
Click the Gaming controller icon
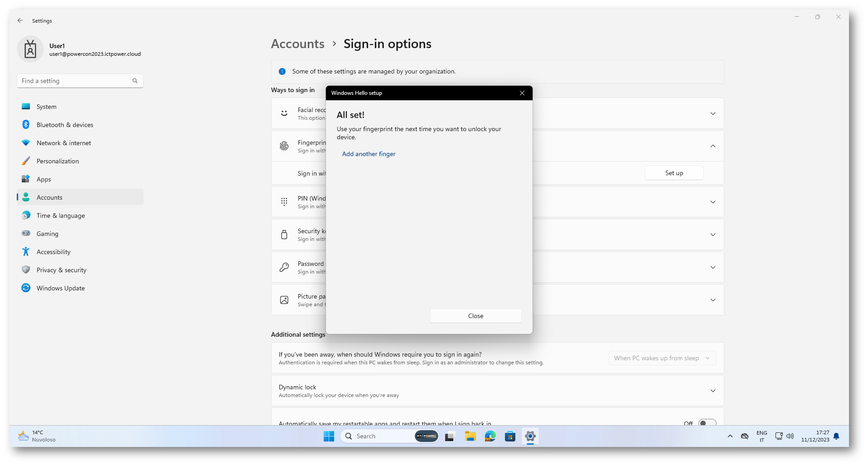(x=26, y=234)
